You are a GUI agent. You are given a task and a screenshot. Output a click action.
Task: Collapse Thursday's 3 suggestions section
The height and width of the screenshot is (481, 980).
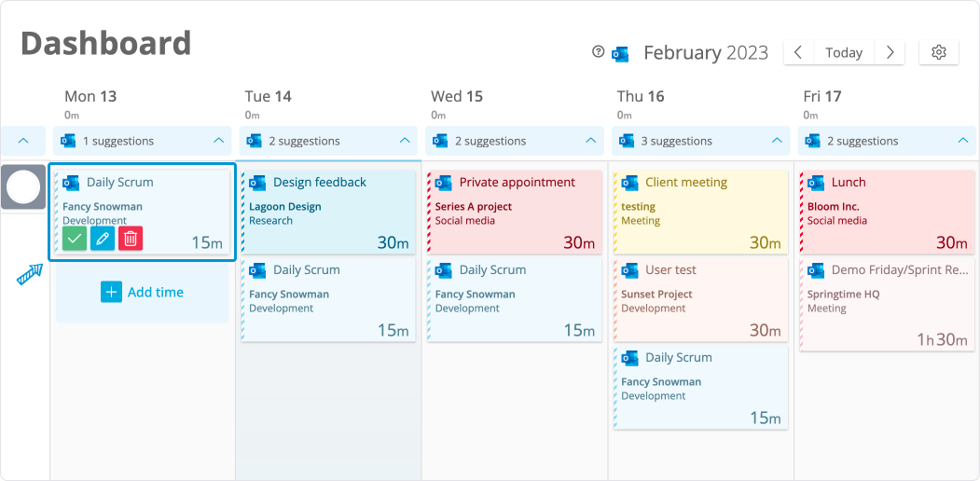point(777,141)
